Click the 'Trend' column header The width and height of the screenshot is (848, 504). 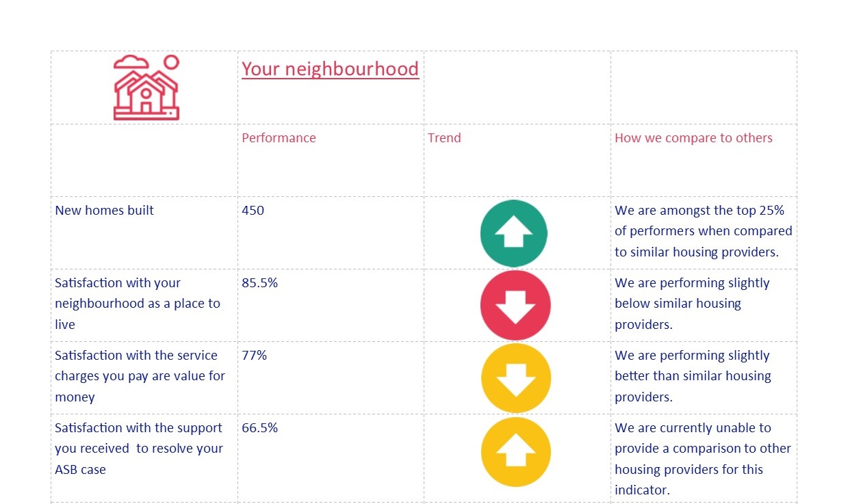pos(444,138)
